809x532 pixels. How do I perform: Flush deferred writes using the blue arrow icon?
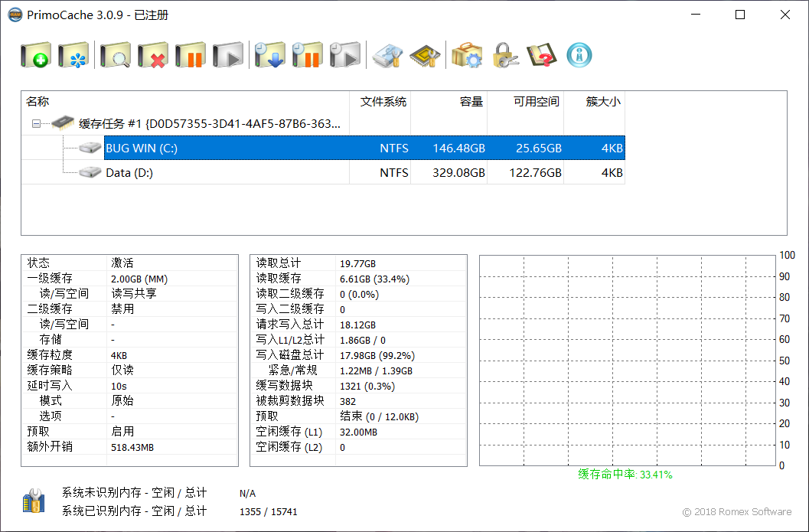click(x=269, y=55)
